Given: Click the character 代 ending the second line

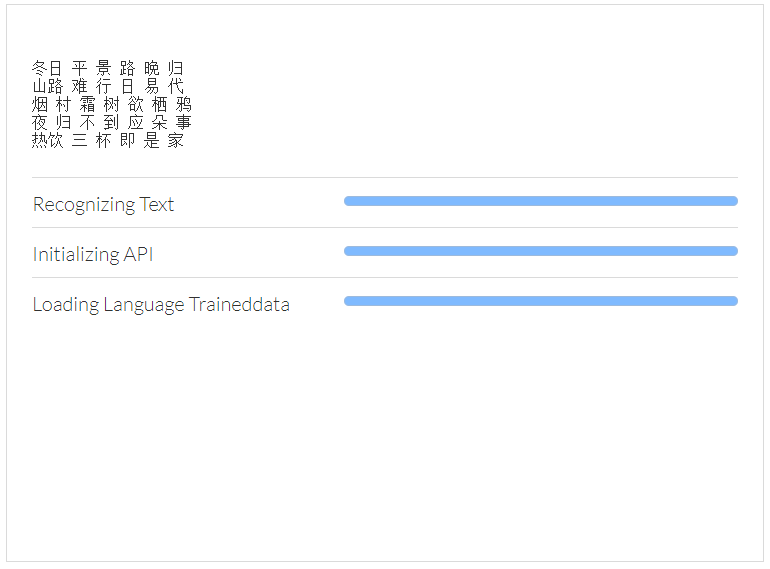Looking at the screenshot, I should click(176, 86).
